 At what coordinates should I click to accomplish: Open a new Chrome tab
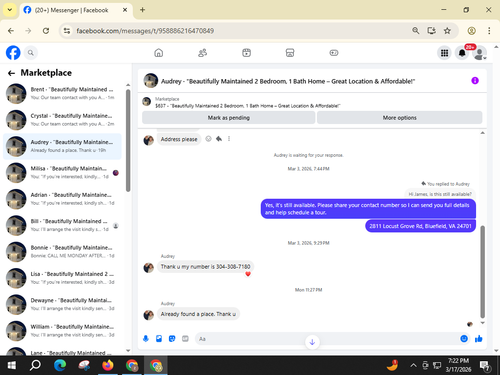pos(142,10)
